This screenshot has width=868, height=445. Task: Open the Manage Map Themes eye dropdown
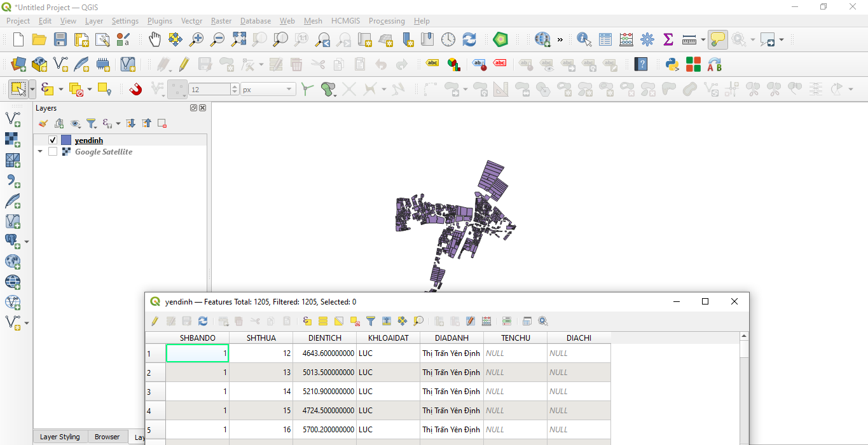coord(76,123)
